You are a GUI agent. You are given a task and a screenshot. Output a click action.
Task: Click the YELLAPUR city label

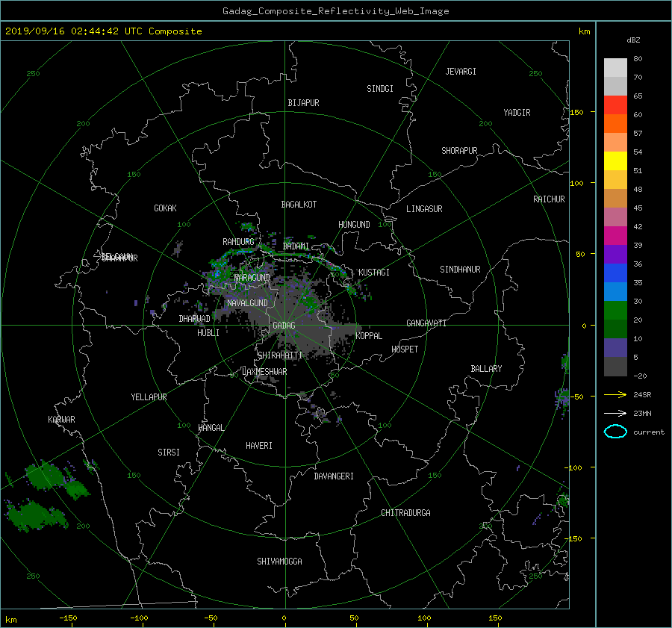(149, 397)
